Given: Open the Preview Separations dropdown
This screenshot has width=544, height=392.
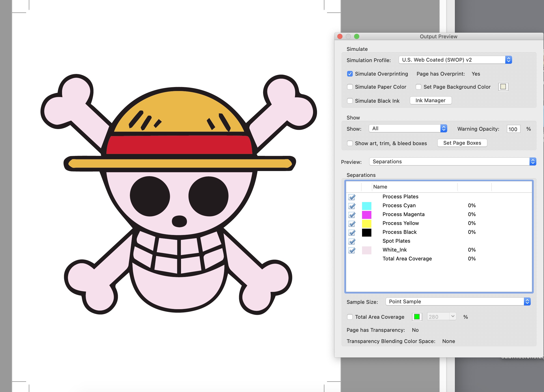Looking at the screenshot, I should [x=452, y=161].
